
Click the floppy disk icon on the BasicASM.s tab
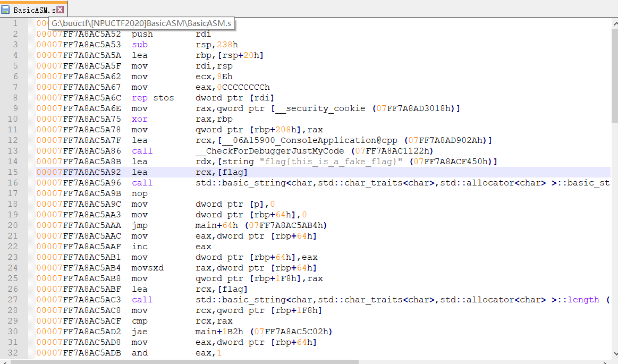[x=5, y=9]
